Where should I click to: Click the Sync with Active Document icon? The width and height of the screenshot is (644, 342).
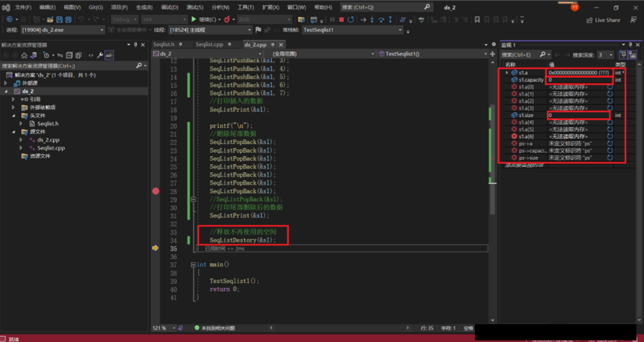click(x=60, y=56)
